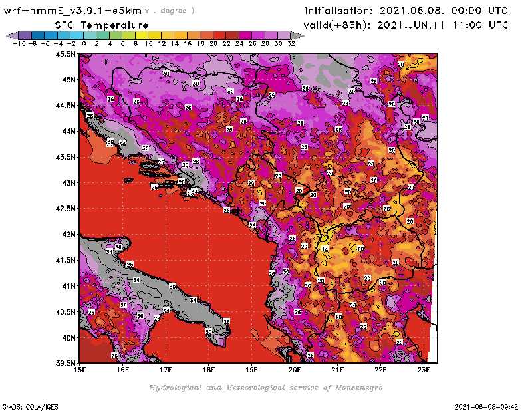Click the legend swatch between 10 and 12
This screenshot has height=411, width=532.
pyautogui.click(x=155, y=35)
